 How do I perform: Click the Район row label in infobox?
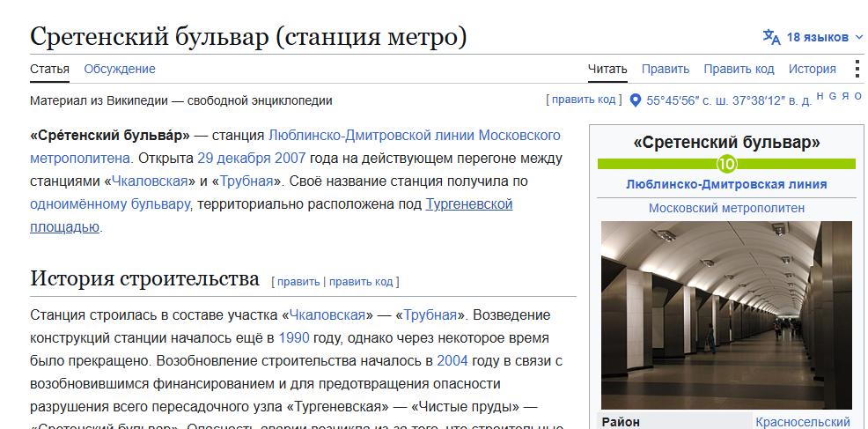coord(620,422)
